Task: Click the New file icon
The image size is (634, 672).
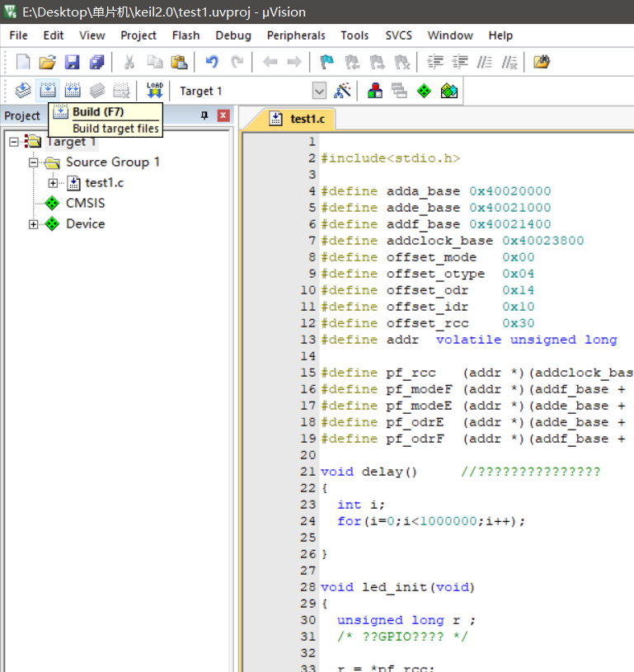Action: (23, 62)
